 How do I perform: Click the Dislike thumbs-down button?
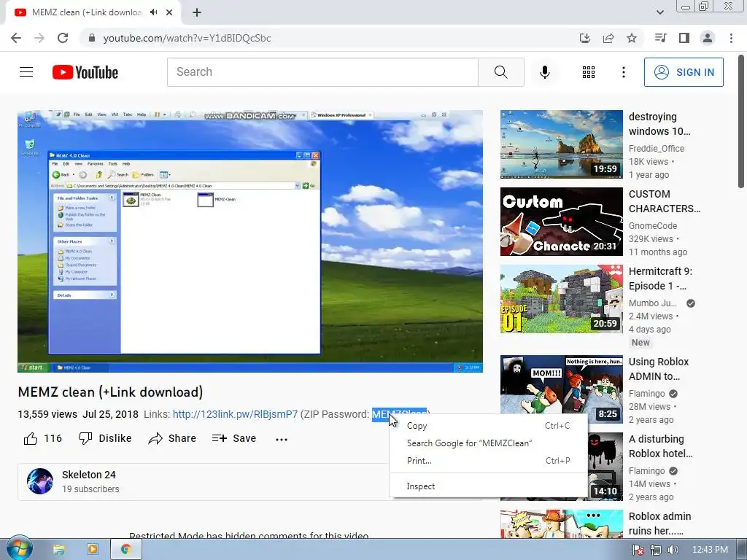tap(105, 438)
